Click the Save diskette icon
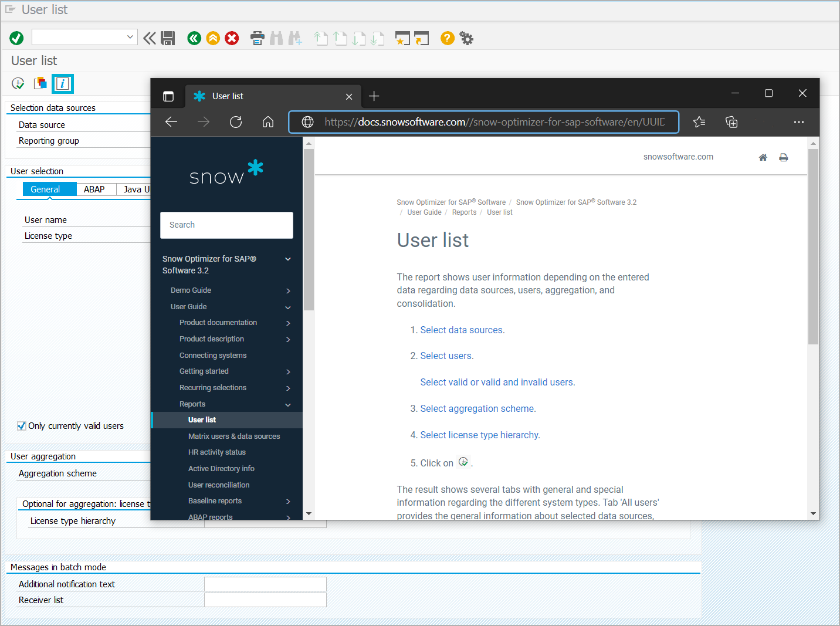Screen dimensions: 840x626 pos(168,38)
